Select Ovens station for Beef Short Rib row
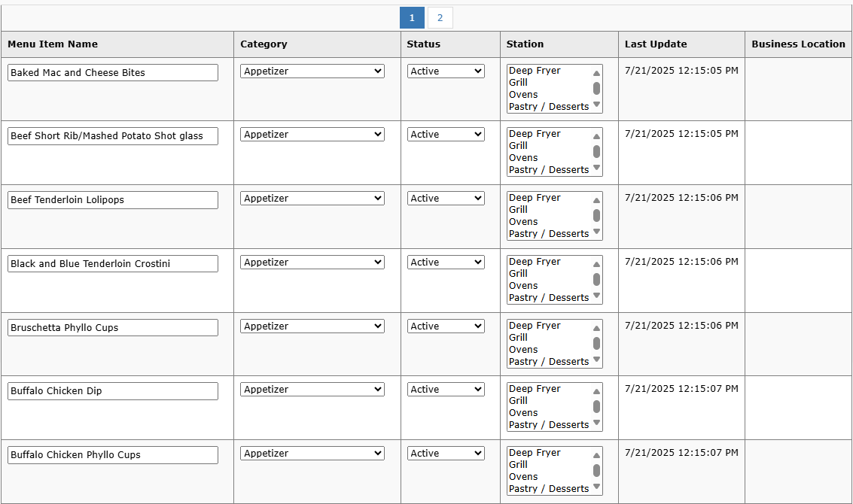The width and height of the screenshot is (853, 504). [x=550, y=158]
